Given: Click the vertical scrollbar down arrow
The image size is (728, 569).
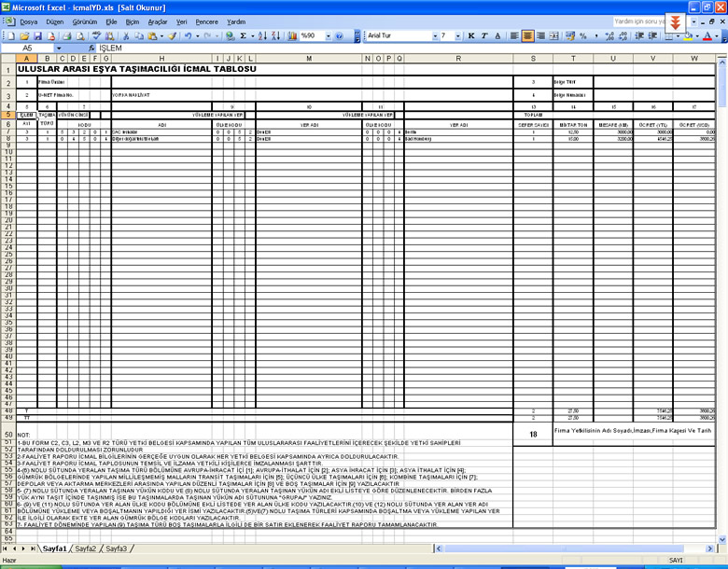Looking at the screenshot, I should 722,539.
